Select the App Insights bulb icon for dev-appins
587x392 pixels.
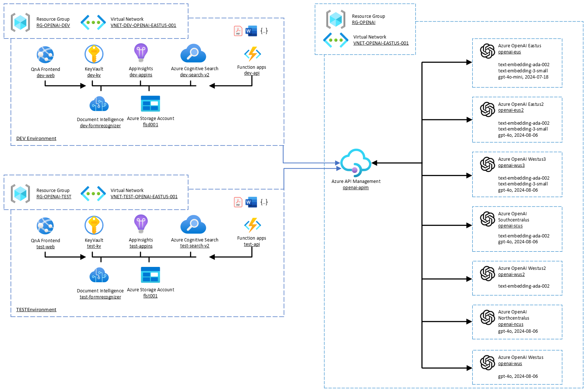point(141,53)
